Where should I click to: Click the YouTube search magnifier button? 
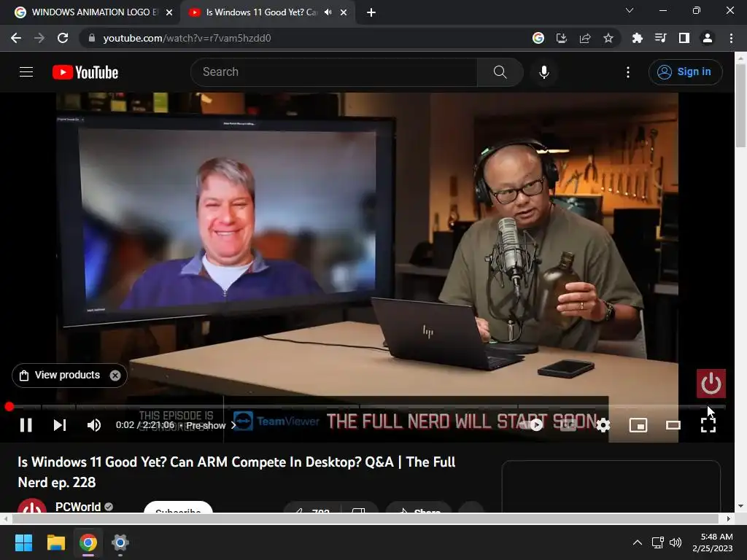click(500, 72)
